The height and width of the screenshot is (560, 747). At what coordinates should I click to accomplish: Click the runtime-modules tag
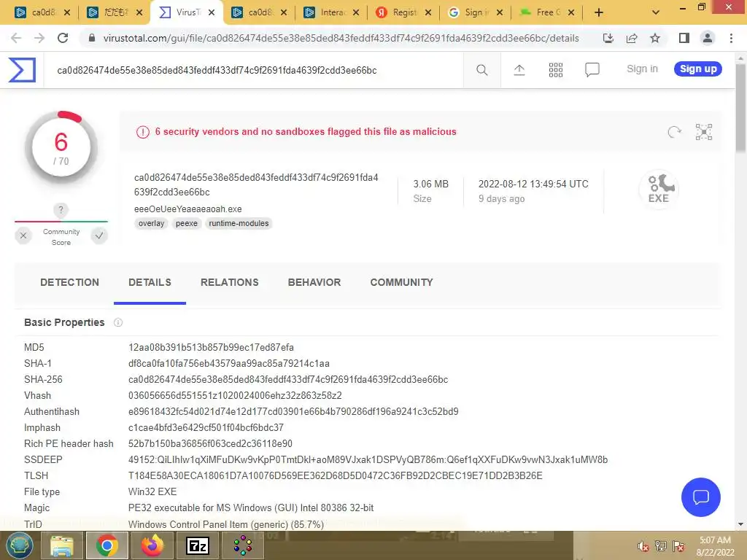point(239,223)
